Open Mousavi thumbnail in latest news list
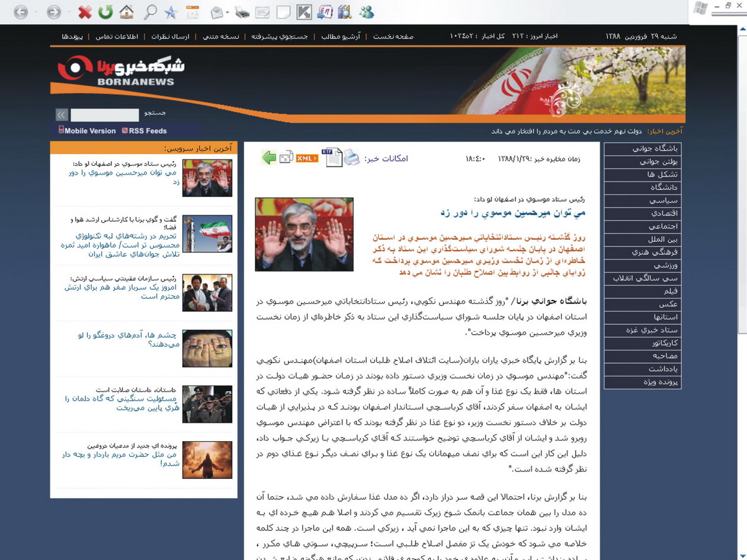The height and width of the screenshot is (560, 747). (207, 178)
